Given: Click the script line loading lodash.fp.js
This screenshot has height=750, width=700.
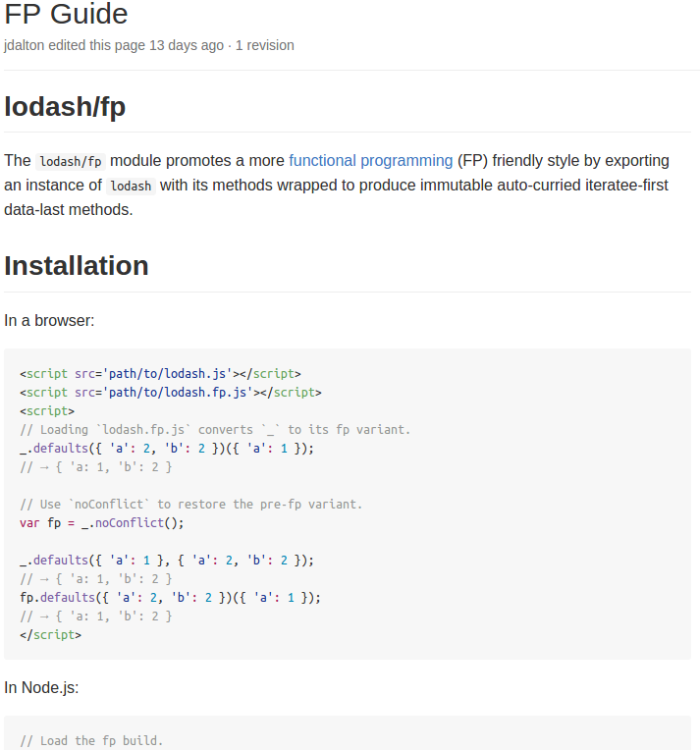Looking at the screenshot, I should point(171,393).
